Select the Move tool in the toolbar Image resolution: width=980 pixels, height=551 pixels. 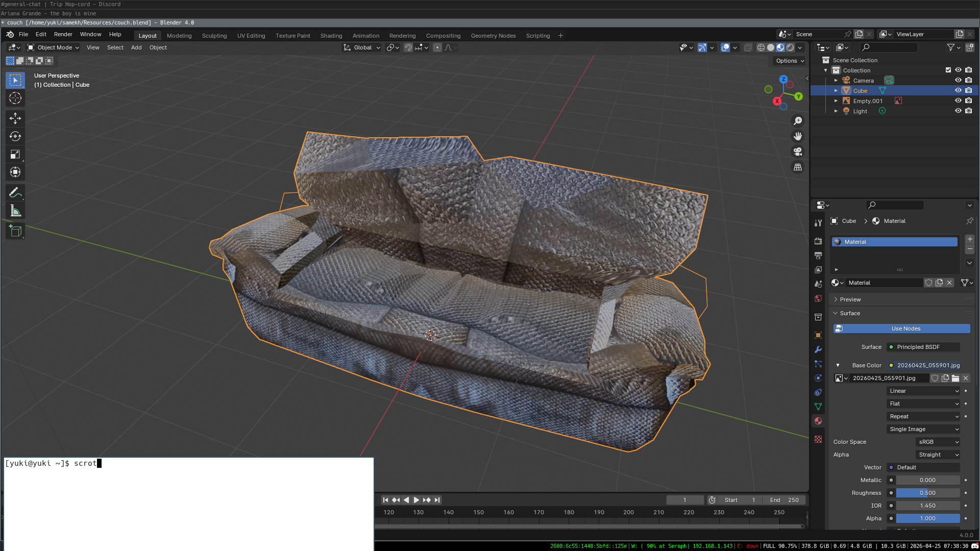(15, 118)
